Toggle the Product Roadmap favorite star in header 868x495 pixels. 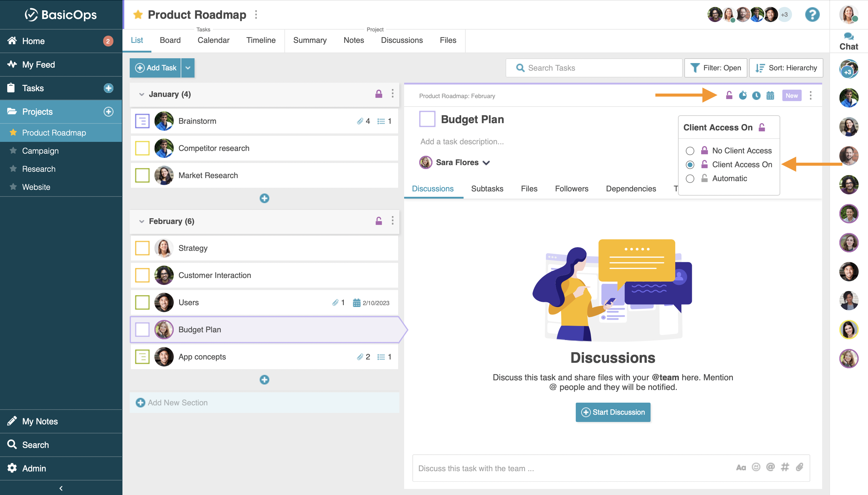138,14
